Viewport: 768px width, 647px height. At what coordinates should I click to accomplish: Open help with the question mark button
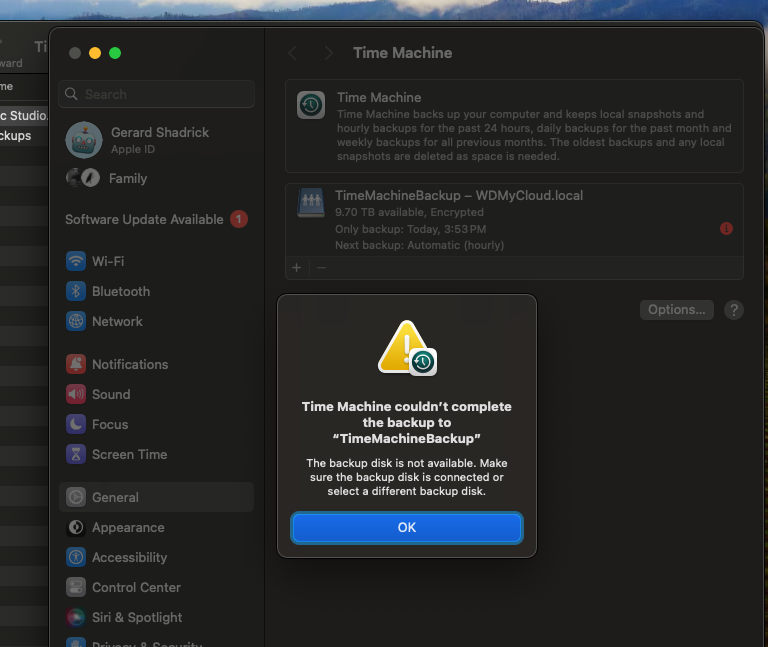click(734, 310)
